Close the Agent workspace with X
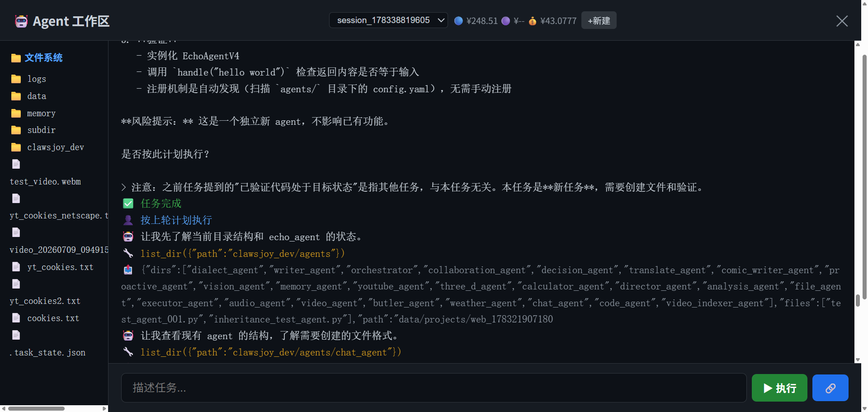The height and width of the screenshot is (412, 868). coord(842,21)
